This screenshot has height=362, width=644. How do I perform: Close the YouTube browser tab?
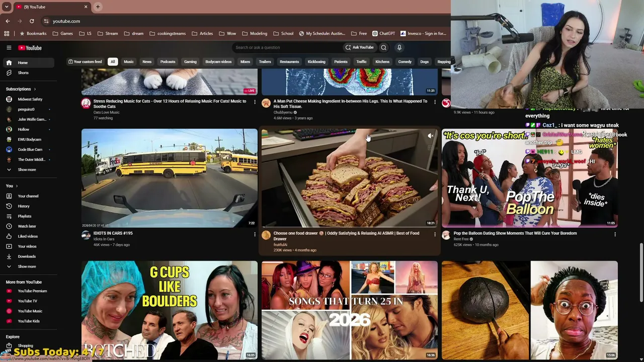tap(86, 7)
